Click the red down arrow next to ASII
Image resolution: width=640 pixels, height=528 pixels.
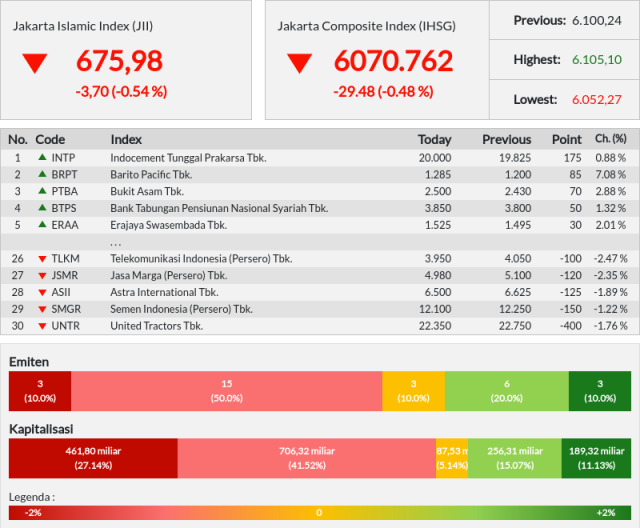click(x=42, y=293)
